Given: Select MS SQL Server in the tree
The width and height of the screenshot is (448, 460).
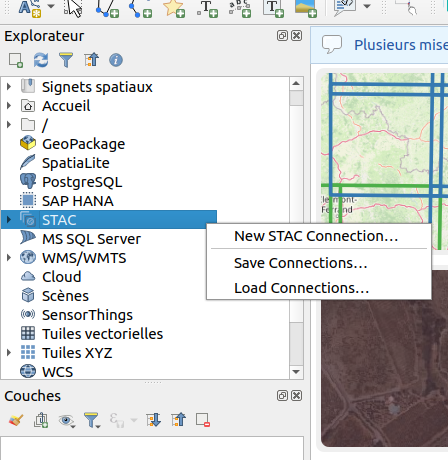Looking at the screenshot, I should [91, 239].
